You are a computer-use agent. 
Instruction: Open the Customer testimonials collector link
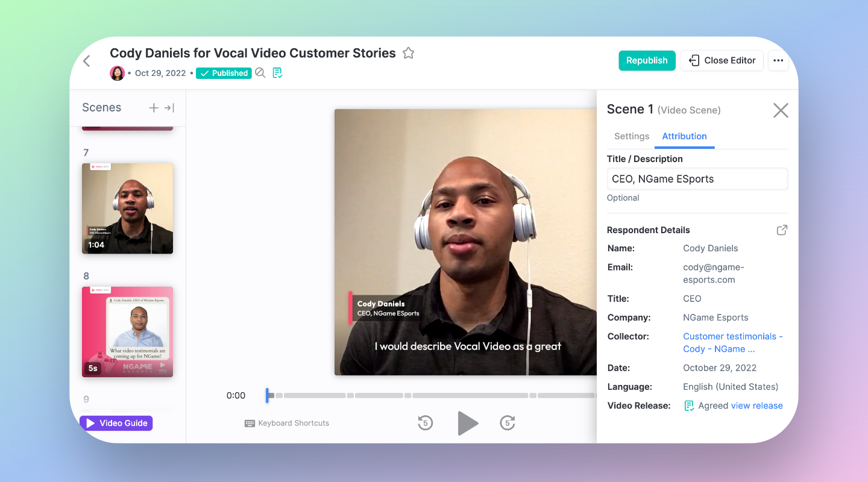733,342
